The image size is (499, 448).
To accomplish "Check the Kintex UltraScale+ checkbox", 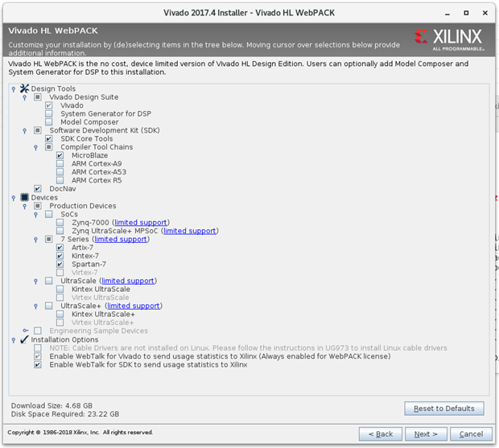I will [60, 314].
